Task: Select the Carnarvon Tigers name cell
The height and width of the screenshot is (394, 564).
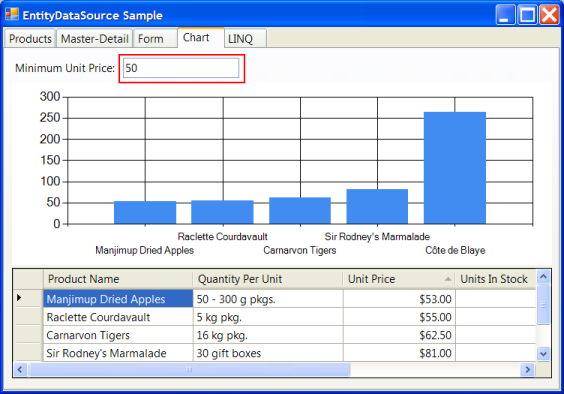Action: point(118,335)
